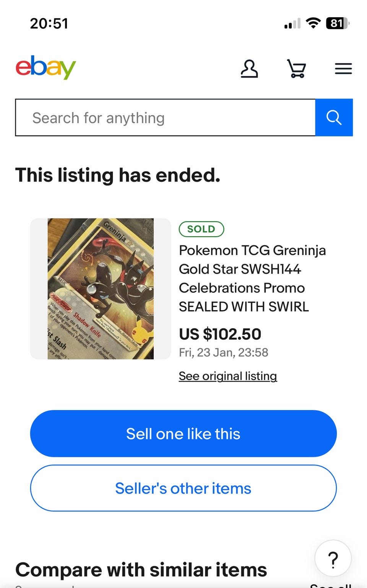Viewport: 367px width, 588px height.
Task: Tap the eBay logo to go home
Action: tap(45, 68)
